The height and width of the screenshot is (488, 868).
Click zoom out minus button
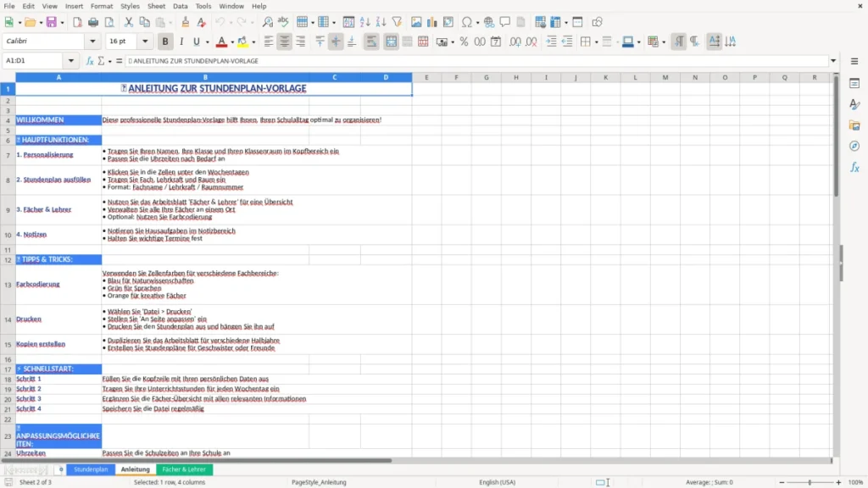(x=782, y=482)
